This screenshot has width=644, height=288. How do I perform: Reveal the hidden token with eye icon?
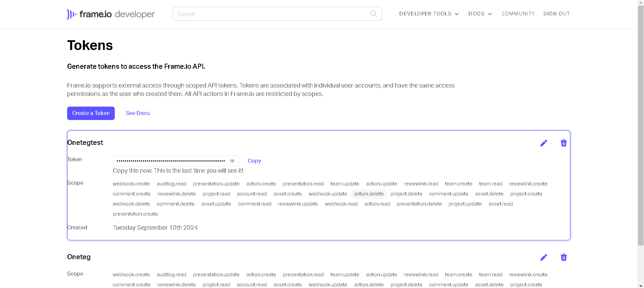click(x=232, y=161)
